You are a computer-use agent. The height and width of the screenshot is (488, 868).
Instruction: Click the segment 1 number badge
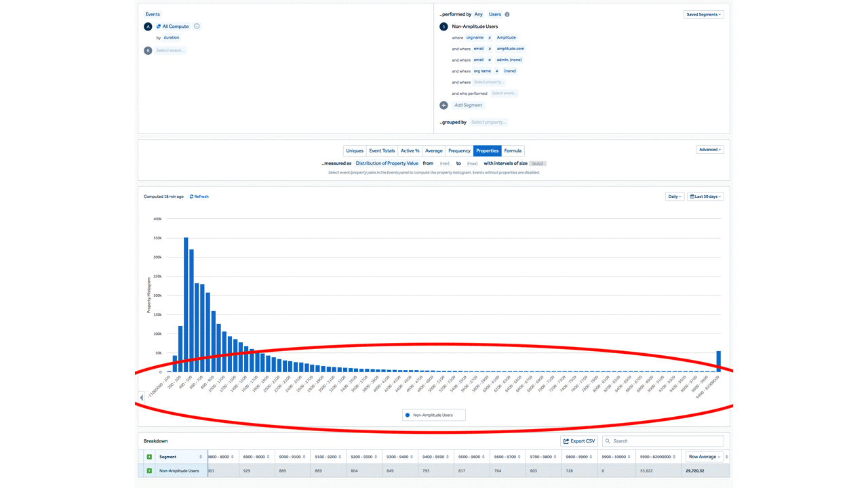tap(443, 26)
